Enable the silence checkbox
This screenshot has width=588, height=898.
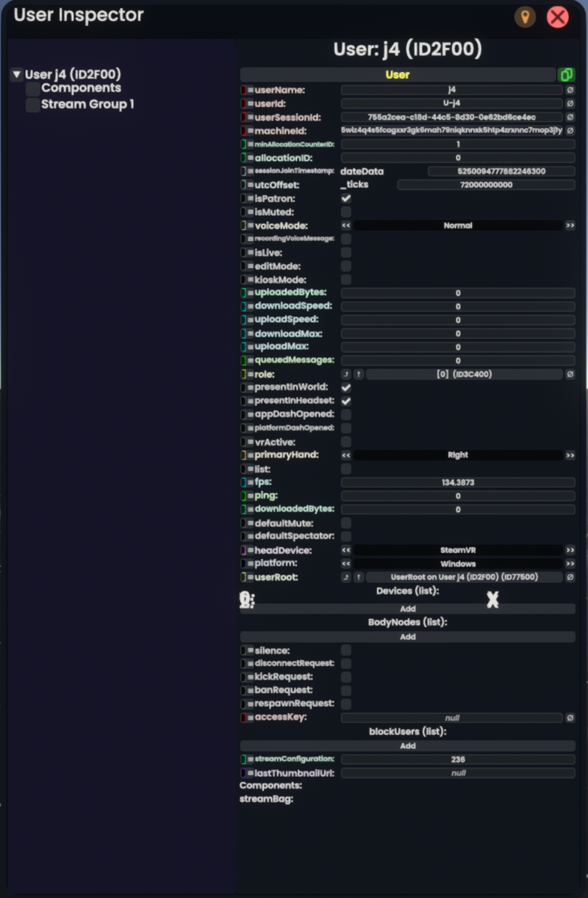click(346, 650)
